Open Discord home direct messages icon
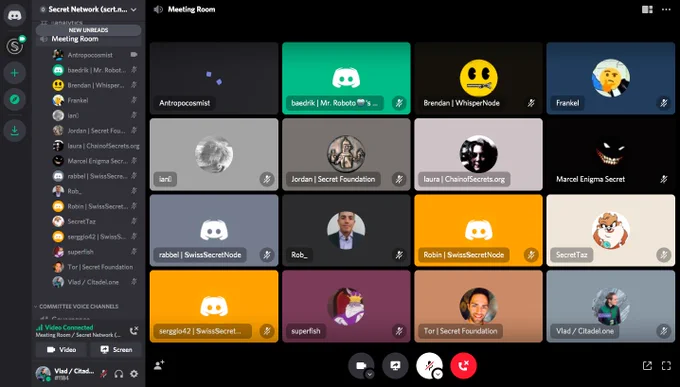680x387 pixels. [x=15, y=16]
